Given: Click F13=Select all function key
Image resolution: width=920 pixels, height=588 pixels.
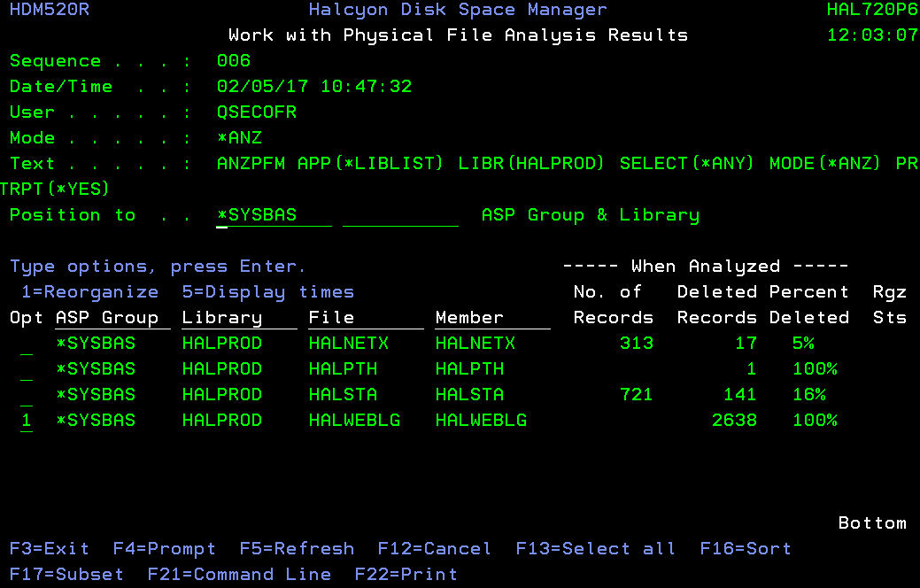Looking at the screenshot, I should click(596, 549).
